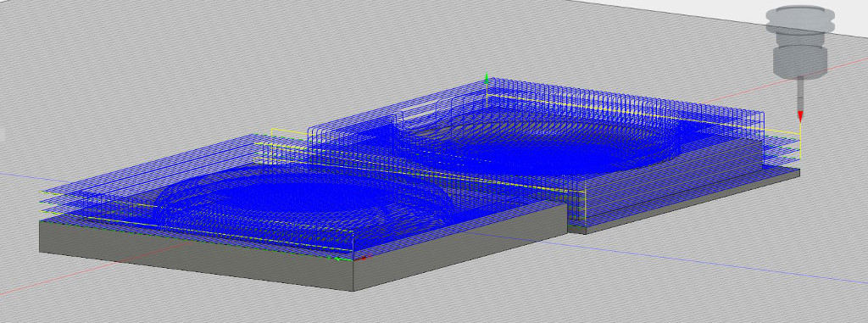Pick the thin cutting tool shaft

tap(800, 93)
